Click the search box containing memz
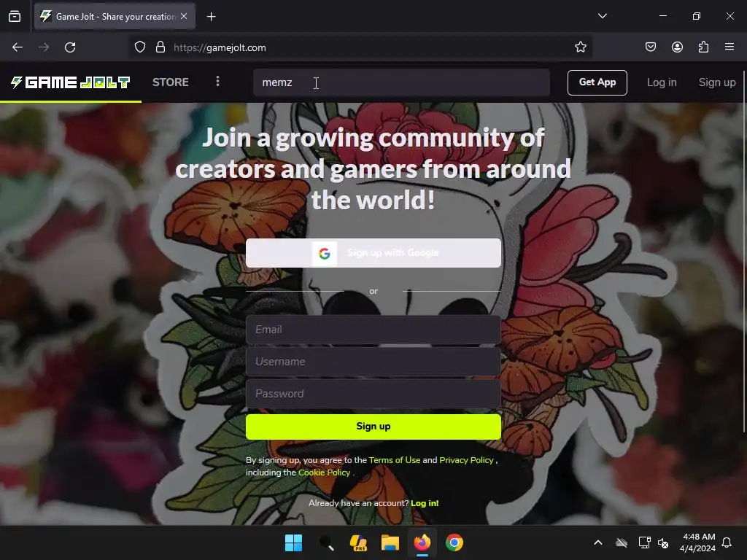Viewport: 747px width, 560px height. tap(402, 82)
